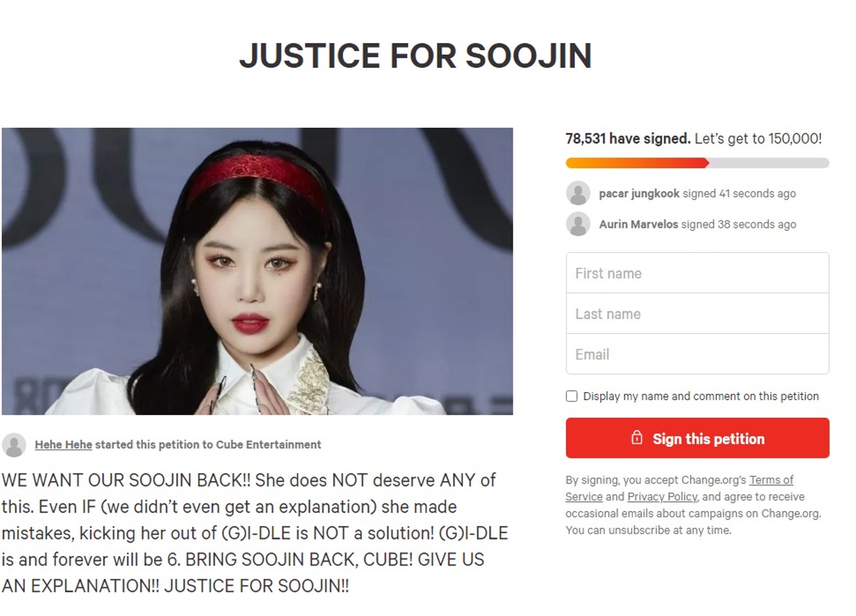
Task: Click the petition description paragraph text
Action: (255, 533)
